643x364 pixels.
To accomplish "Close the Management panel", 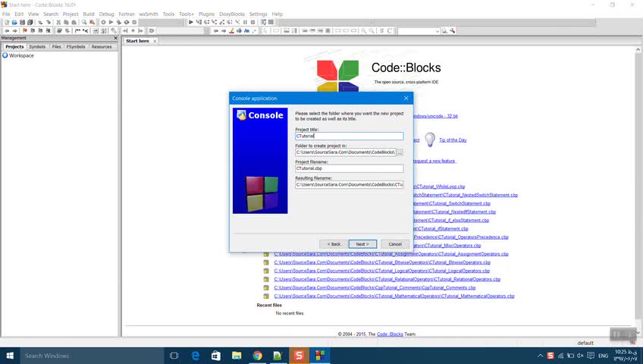I will 115,38.
